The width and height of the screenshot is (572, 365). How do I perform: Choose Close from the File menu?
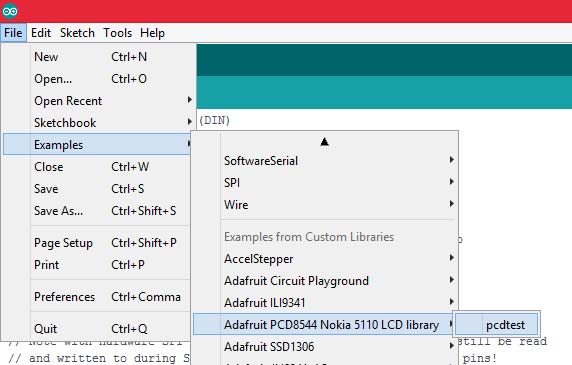point(97,167)
